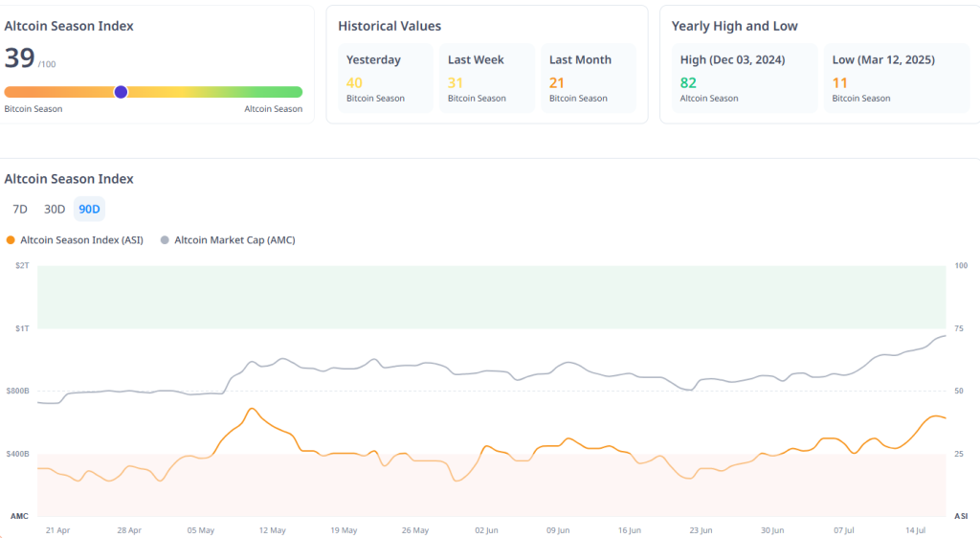
Task: Click the purple index slider handle
Action: click(x=121, y=92)
